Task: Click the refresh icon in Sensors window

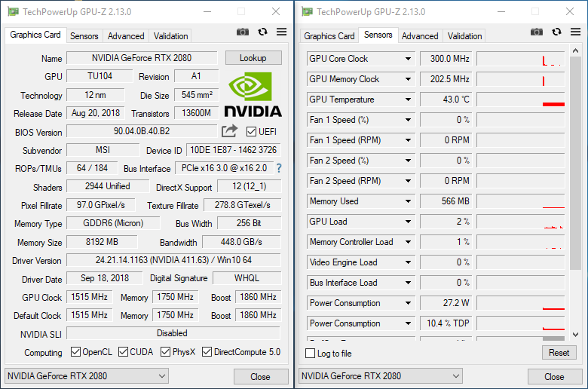Action: (x=556, y=32)
